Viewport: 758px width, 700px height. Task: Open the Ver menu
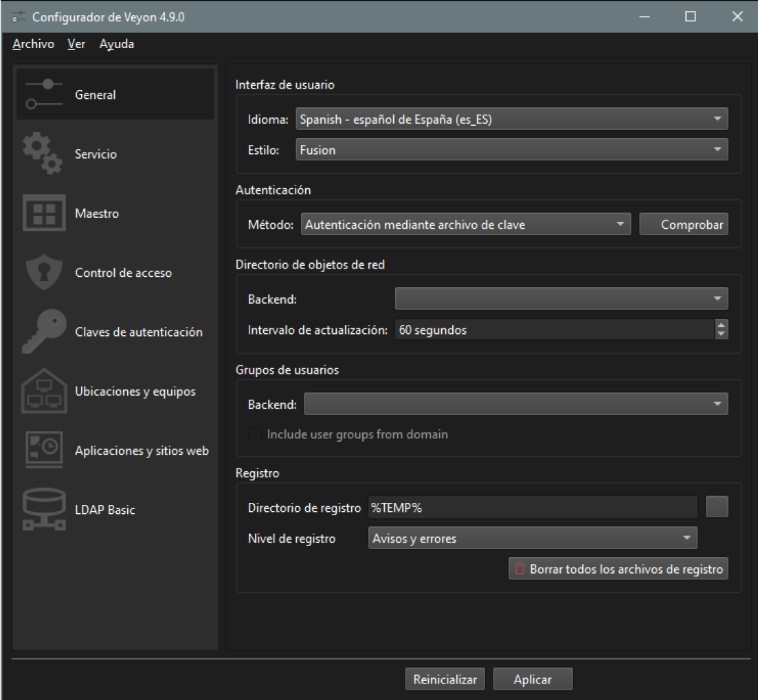click(76, 44)
